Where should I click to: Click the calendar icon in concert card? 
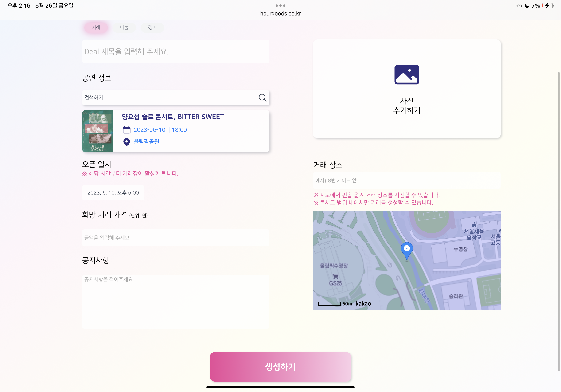pyautogui.click(x=126, y=130)
